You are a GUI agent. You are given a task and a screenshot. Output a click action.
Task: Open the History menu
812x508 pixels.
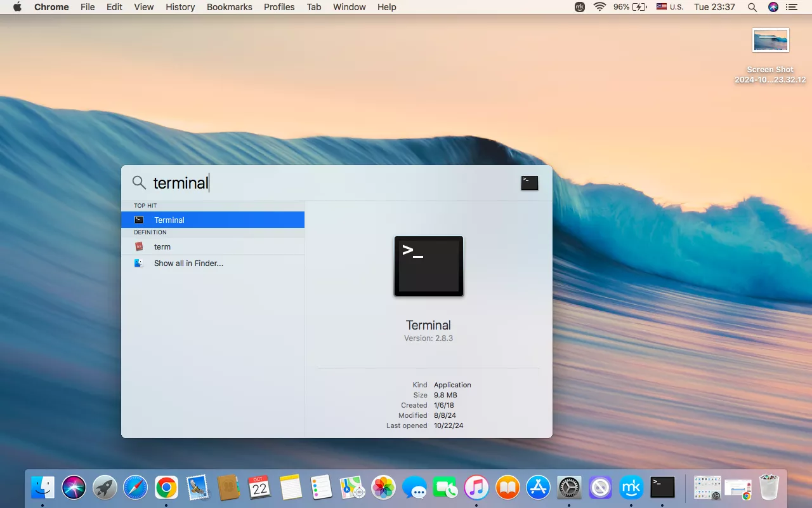180,7
